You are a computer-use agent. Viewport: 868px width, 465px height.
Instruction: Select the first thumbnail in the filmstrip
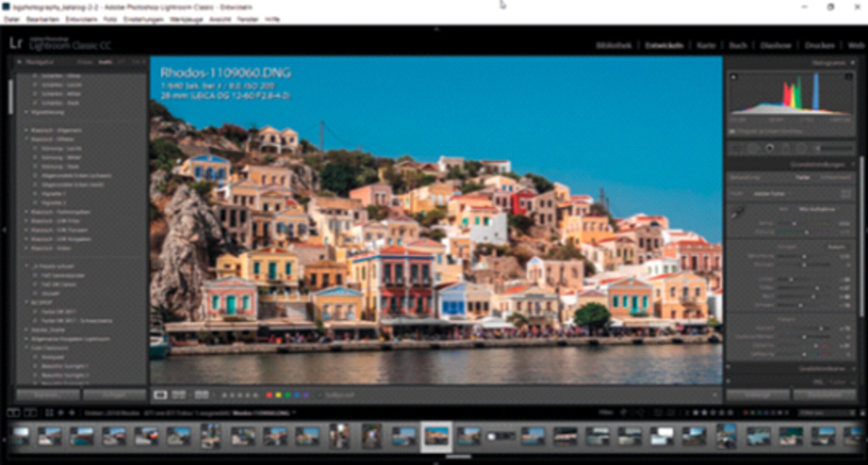click(x=20, y=436)
